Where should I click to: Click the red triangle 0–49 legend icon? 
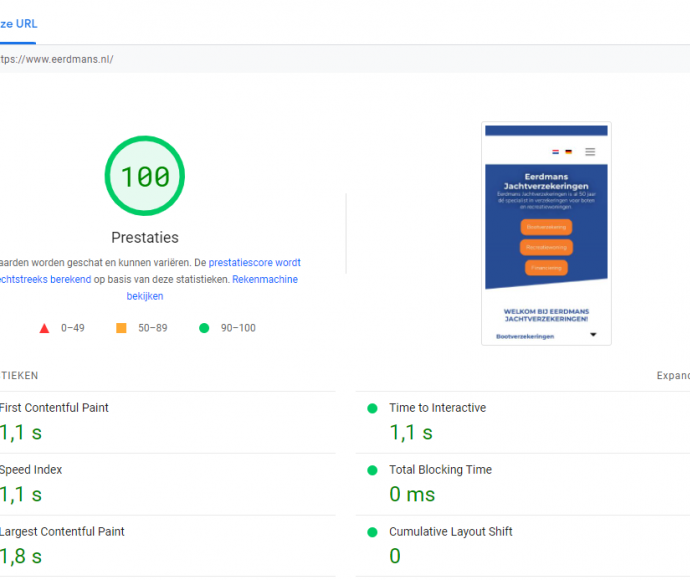coord(44,328)
